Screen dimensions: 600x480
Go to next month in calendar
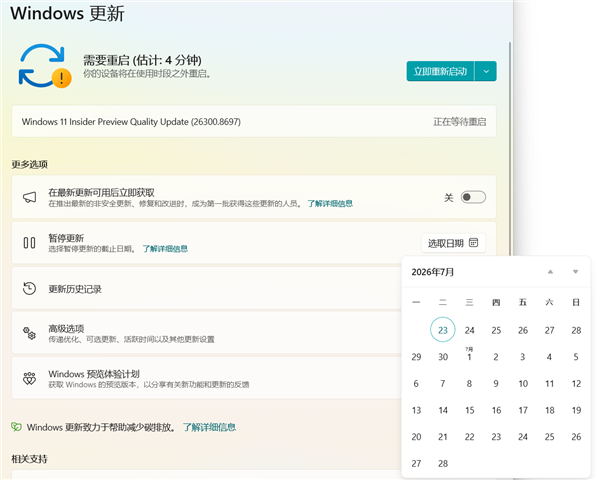576,272
